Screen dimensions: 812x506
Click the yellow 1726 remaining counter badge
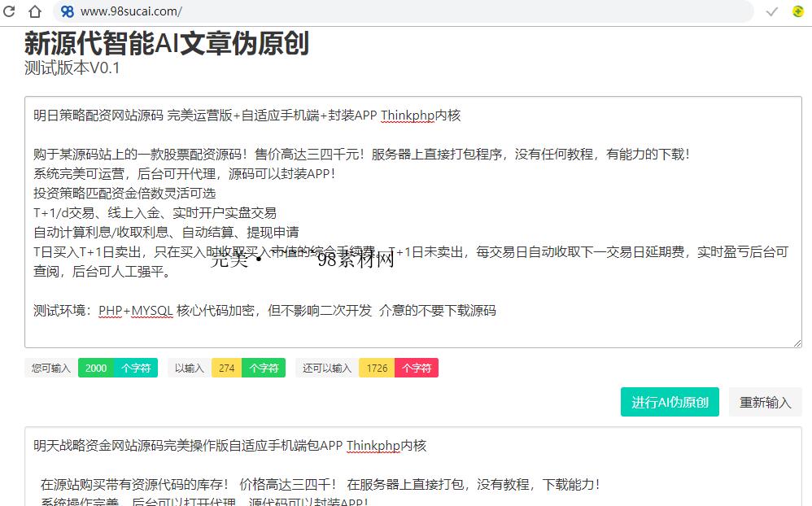click(376, 368)
